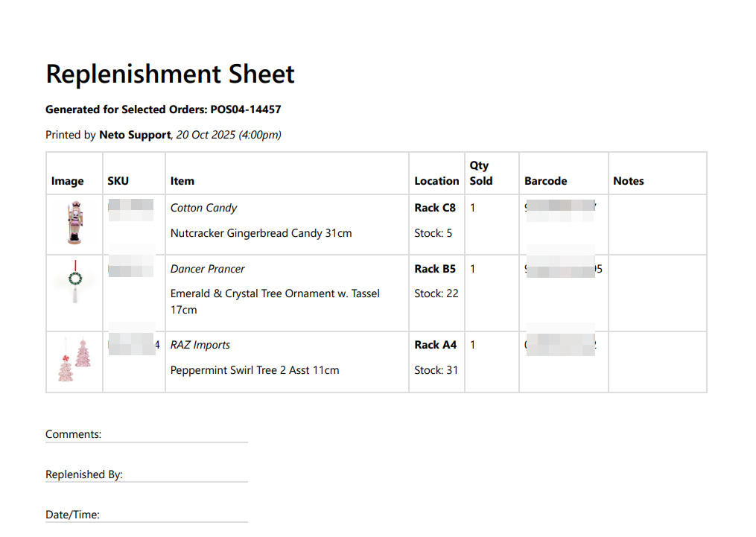Viewport: 756px width, 537px height.
Task: Select the Cotton Candy brand name
Action: tap(203, 208)
